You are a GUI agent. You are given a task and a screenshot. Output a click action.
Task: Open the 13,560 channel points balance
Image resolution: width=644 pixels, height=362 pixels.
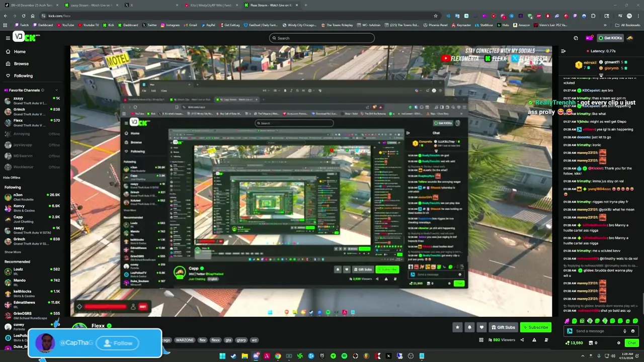click(x=575, y=343)
